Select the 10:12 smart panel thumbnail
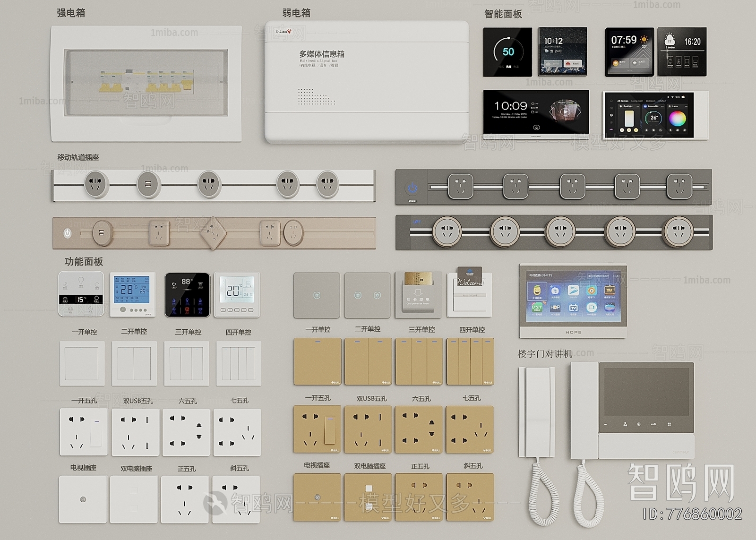The height and width of the screenshot is (540, 756). pos(562,51)
